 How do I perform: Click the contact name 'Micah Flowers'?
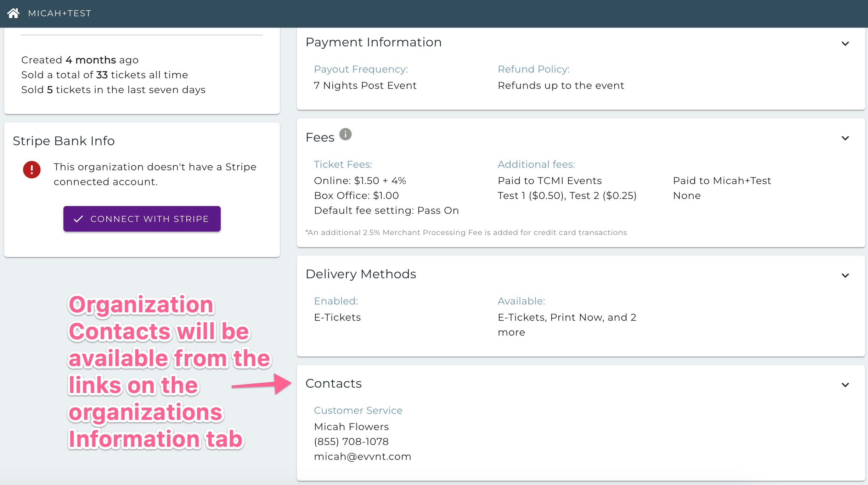(x=351, y=427)
